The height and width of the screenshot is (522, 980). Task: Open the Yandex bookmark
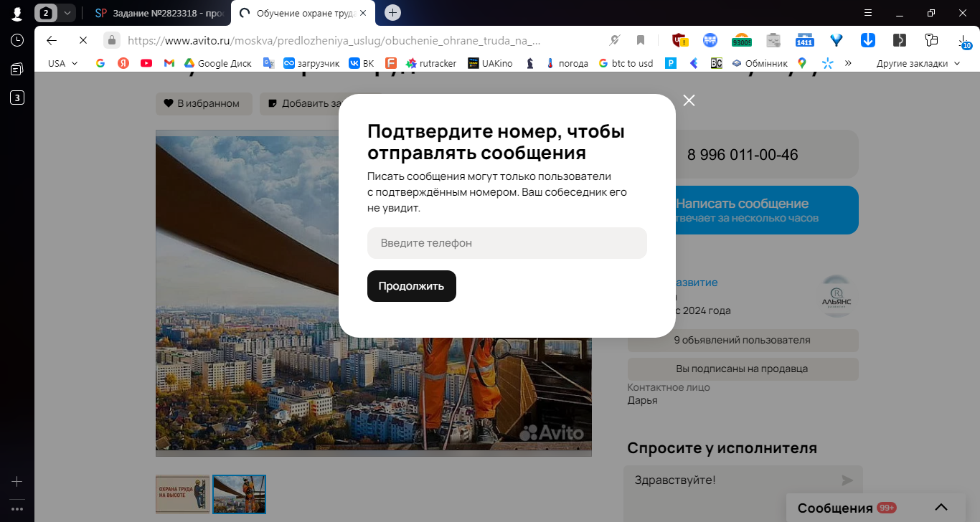123,63
